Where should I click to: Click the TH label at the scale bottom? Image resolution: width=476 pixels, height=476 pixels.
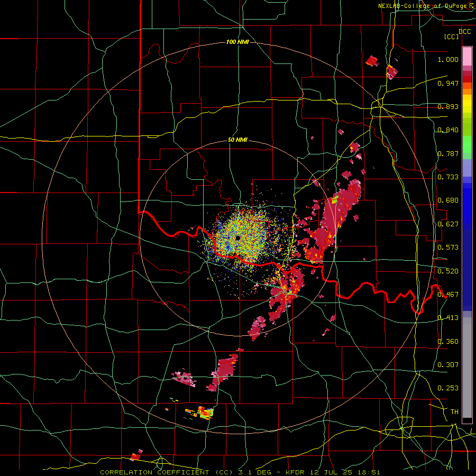[454, 411]
